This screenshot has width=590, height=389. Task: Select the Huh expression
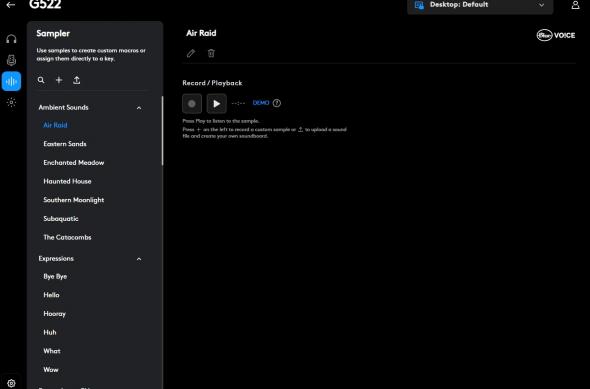(x=50, y=333)
